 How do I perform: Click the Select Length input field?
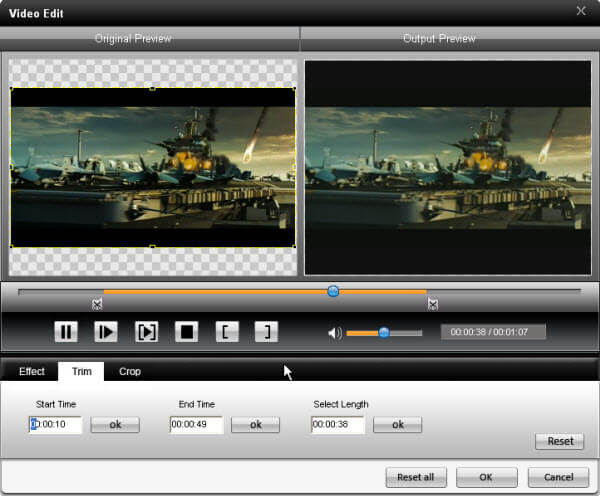(x=338, y=424)
